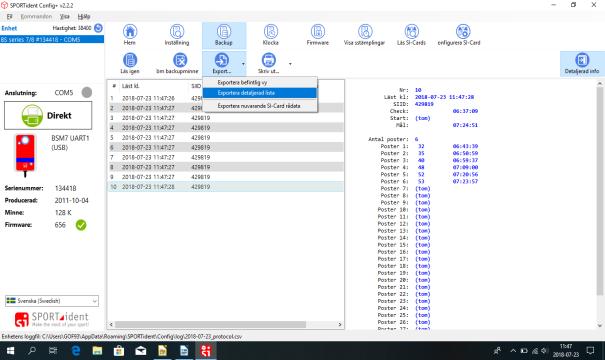Click the Check time 06:37:09
Viewport: 605px width, 360px height.
pos(465,111)
